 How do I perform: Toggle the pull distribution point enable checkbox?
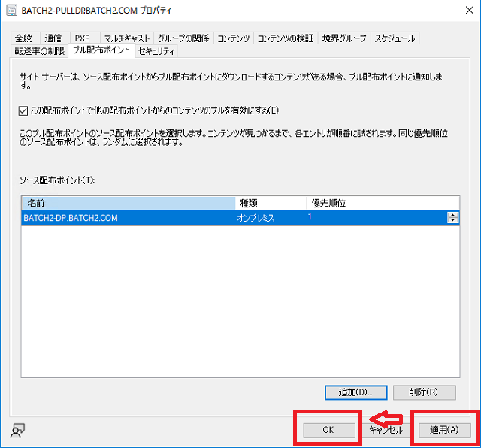[23, 111]
